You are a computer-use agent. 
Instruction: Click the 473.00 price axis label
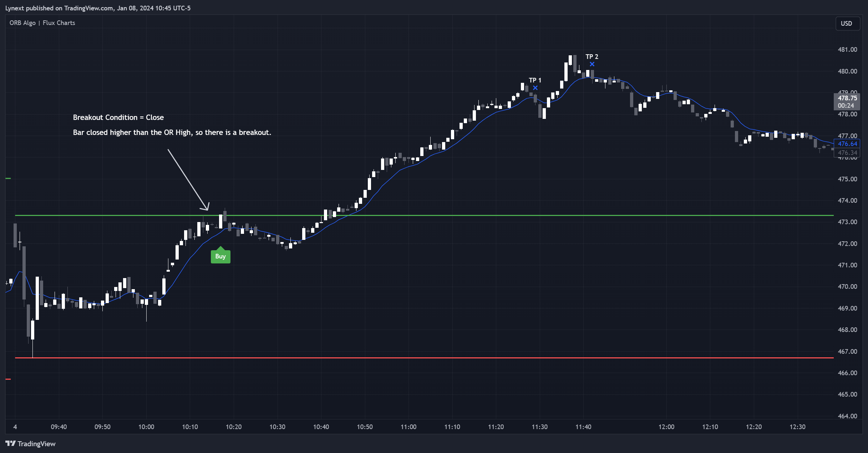(x=848, y=222)
